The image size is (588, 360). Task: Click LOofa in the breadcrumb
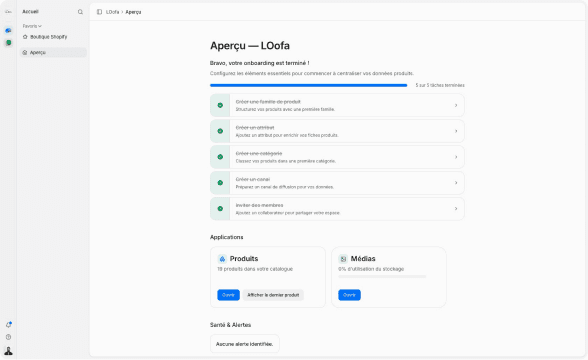tap(112, 12)
